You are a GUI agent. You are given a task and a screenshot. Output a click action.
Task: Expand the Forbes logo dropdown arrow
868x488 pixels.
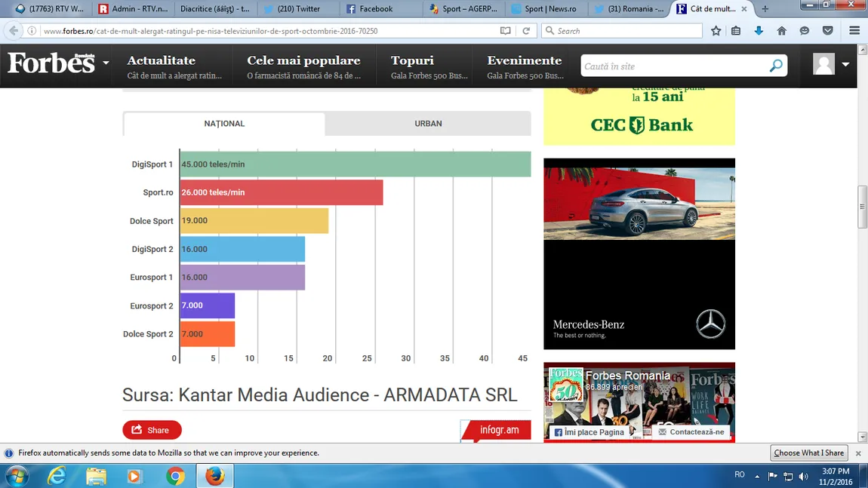[x=106, y=63]
